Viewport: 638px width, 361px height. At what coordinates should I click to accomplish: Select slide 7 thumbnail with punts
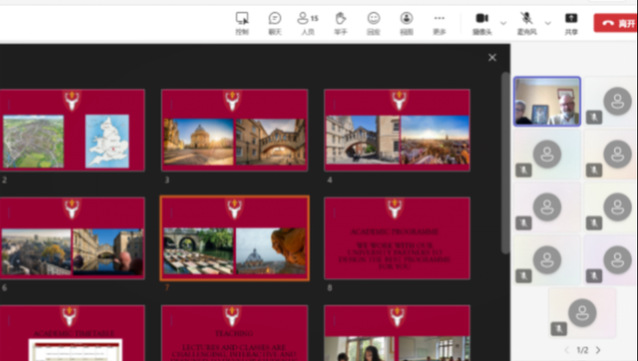[x=235, y=238]
